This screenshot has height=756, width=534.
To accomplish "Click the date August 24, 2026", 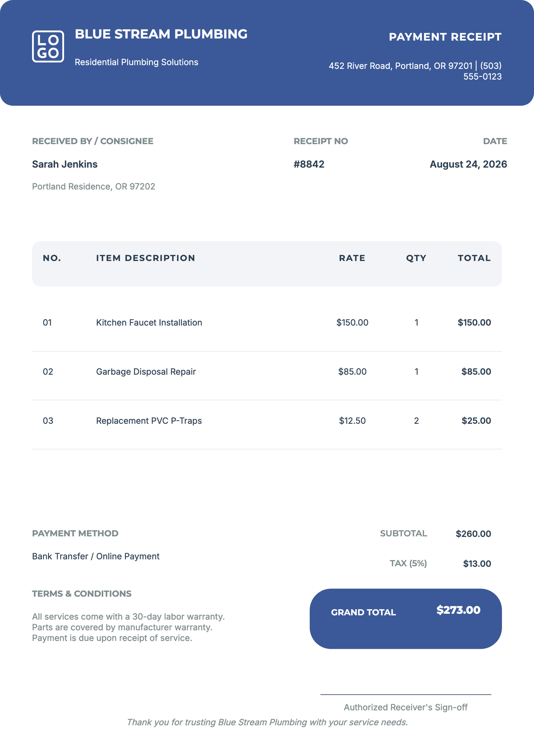I will tap(468, 164).
